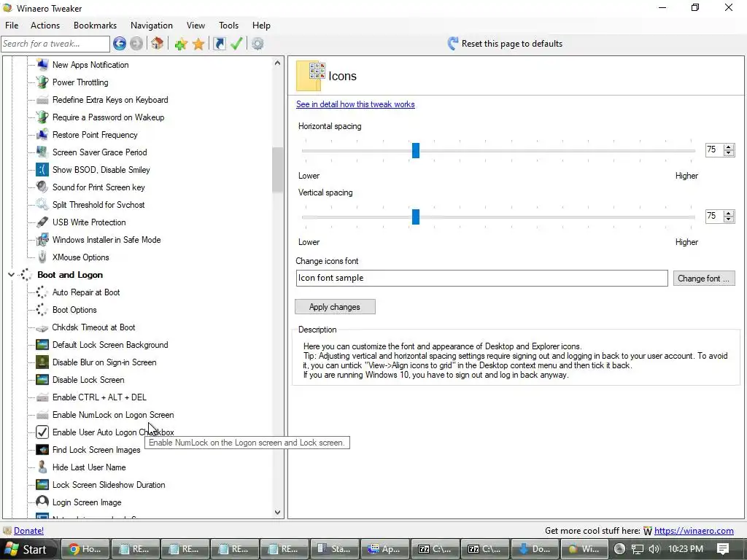Screen dimensions: 747x560
Task: Click the Vertical spacing slider handle
Action: [x=415, y=217]
